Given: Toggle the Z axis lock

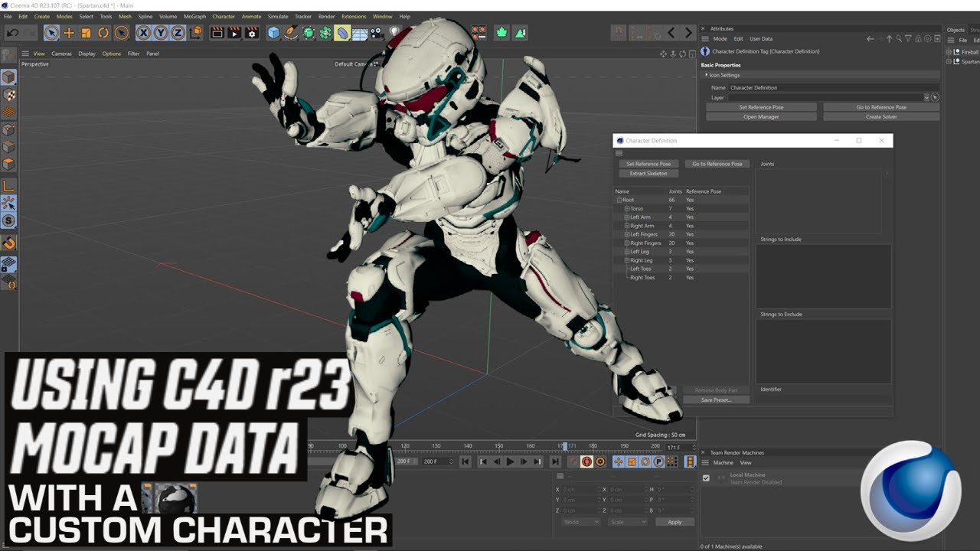Looking at the screenshot, I should tap(178, 33).
